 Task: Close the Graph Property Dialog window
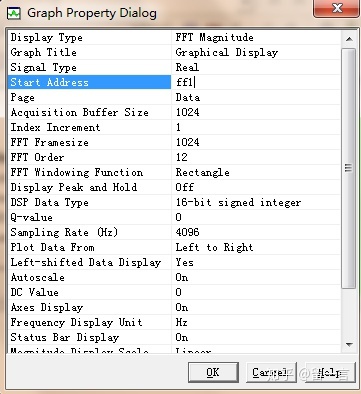point(337,8)
